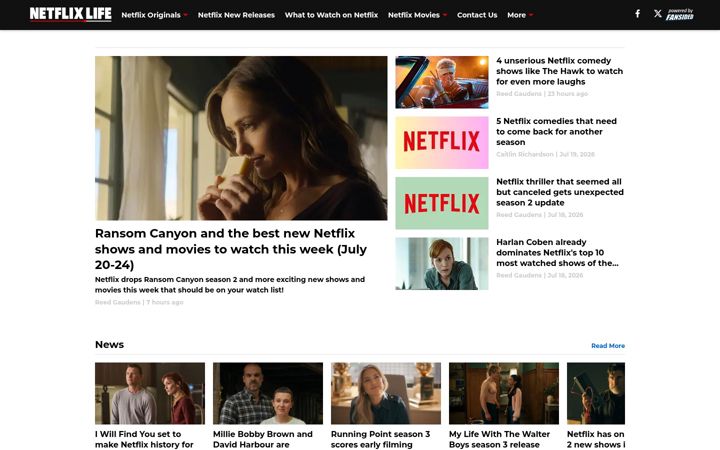The image size is (720, 450).
Task: Click Caitlin Richardson byline
Action: 545,154
